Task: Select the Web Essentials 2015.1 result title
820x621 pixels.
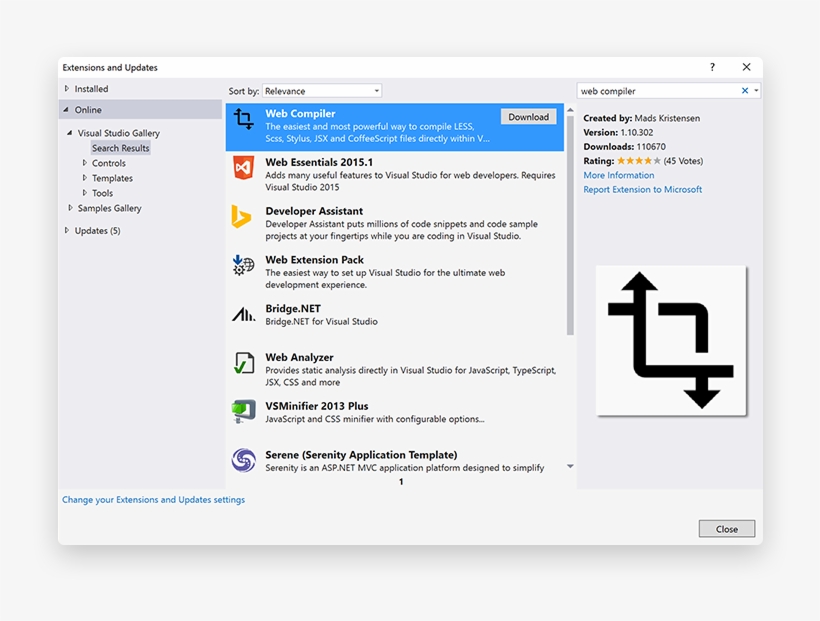Action: [x=319, y=162]
